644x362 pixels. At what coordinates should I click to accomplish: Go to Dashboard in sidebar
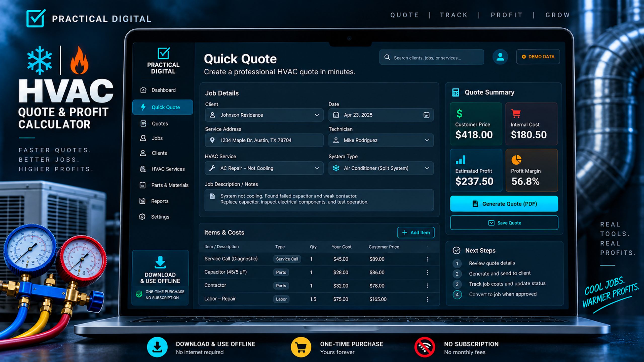pos(163,90)
